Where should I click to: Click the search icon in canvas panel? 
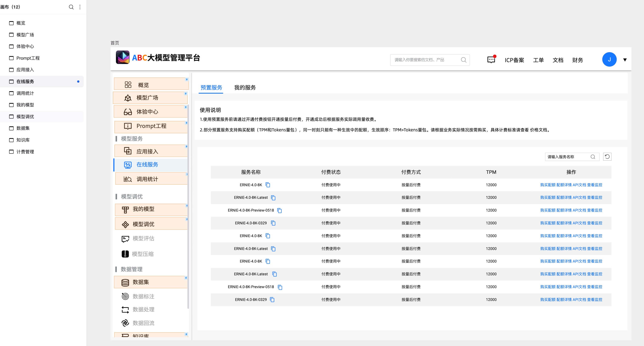(71, 7)
